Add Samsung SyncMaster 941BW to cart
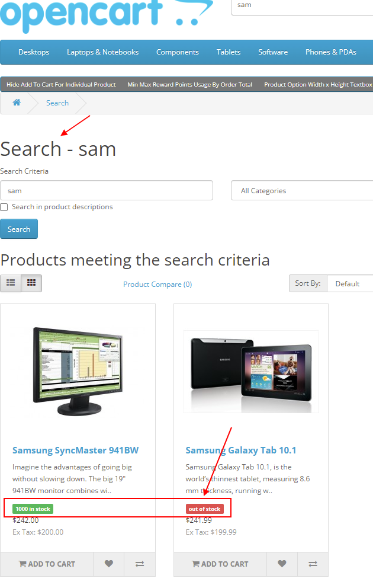 (x=47, y=564)
